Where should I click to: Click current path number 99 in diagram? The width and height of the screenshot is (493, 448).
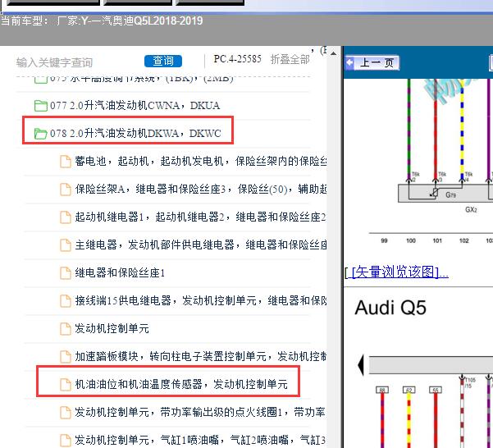pyautogui.click(x=384, y=240)
